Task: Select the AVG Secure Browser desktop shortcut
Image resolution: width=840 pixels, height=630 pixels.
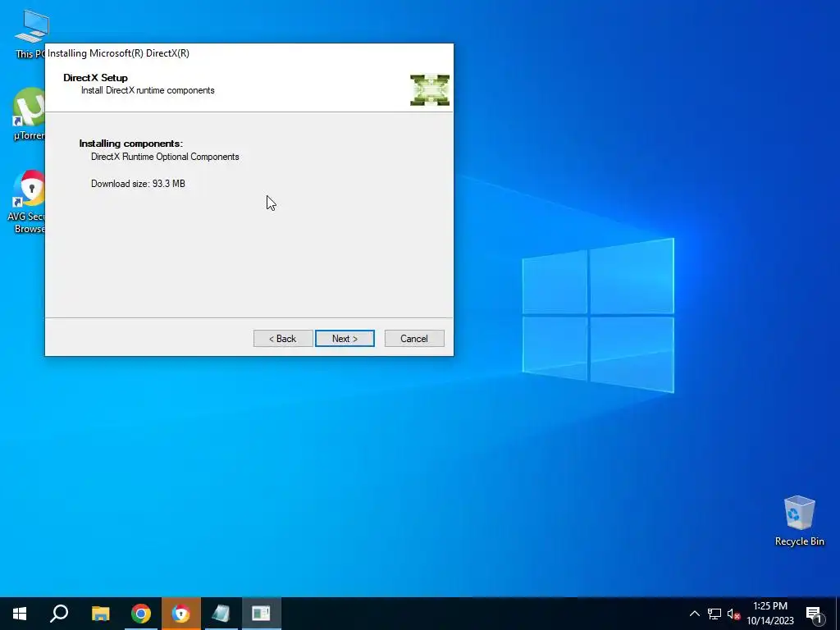Action: pos(28,202)
